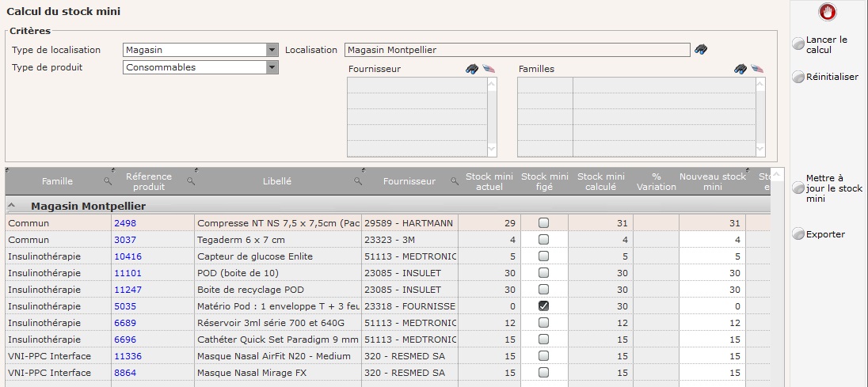Collapse the Magasin Montpellier group
Image resolution: width=868 pixels, height=387 pixels.
11,204
